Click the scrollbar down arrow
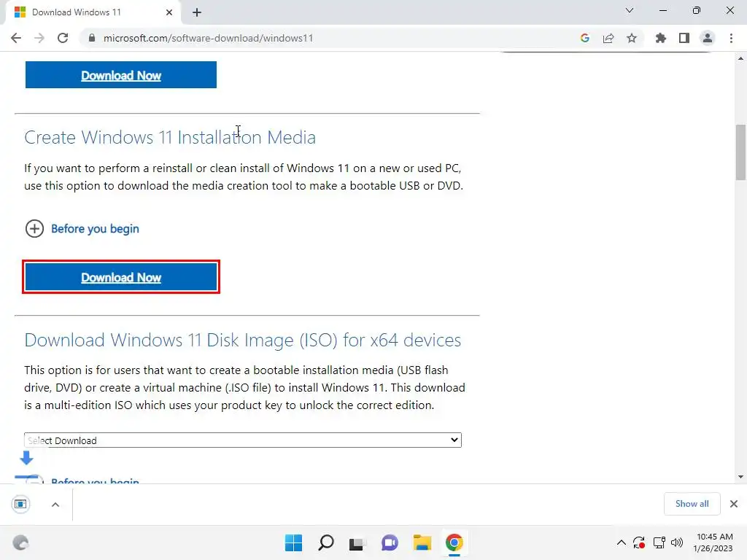 [740, 477]
